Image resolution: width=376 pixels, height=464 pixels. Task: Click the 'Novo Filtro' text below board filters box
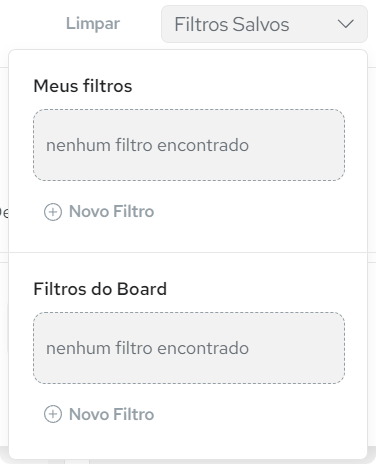[111, 414]
